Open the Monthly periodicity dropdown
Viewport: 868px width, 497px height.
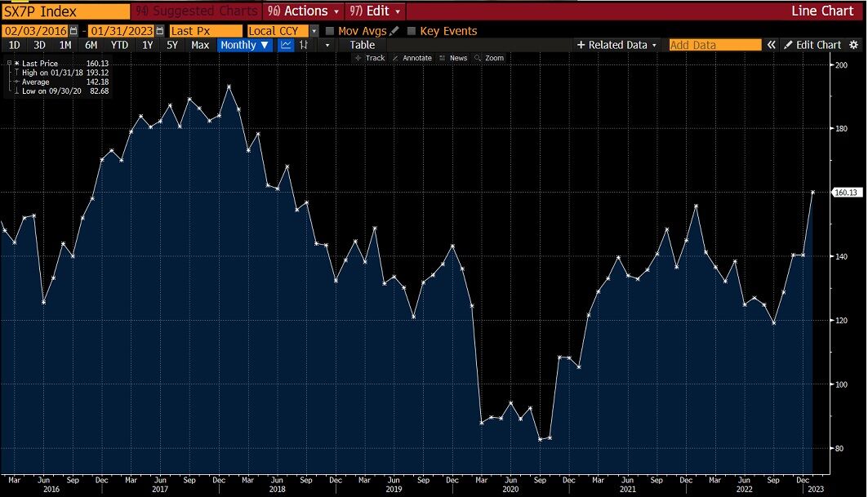[244, 46]
